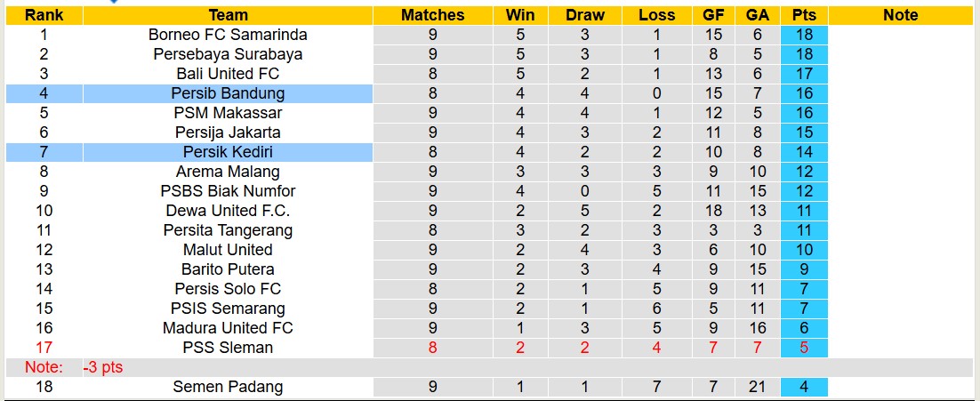Viewport: 980px width, 401px height.
Task: Click the Rank column header
Action: pos(44,15)
